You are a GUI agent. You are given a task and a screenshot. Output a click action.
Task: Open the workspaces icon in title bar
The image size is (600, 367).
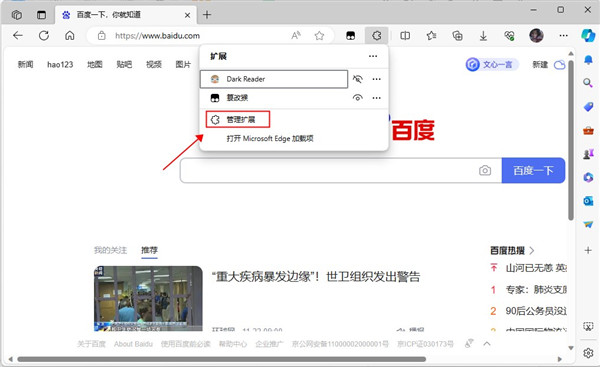point(17,15)
